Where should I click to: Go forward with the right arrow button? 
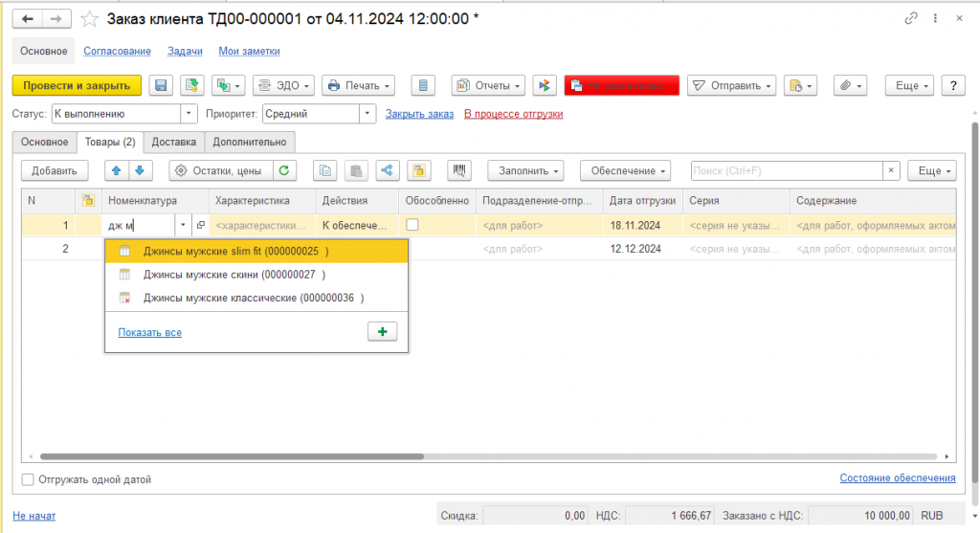(56, 19)
